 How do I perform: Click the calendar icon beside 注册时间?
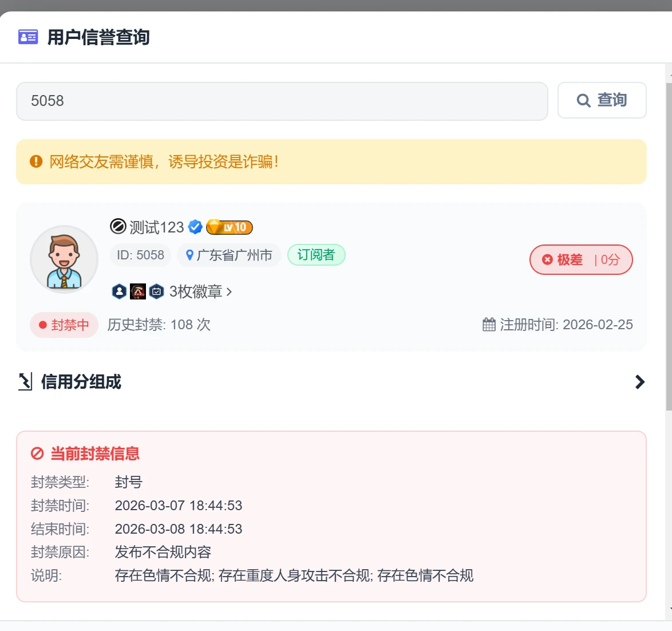489,325
